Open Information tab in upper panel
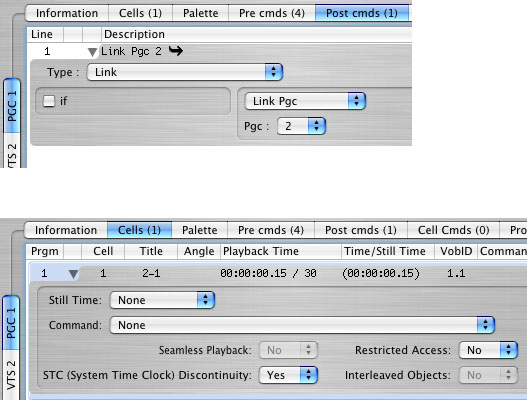This screenshot has width=527, height=400. [x=67, y=13]
